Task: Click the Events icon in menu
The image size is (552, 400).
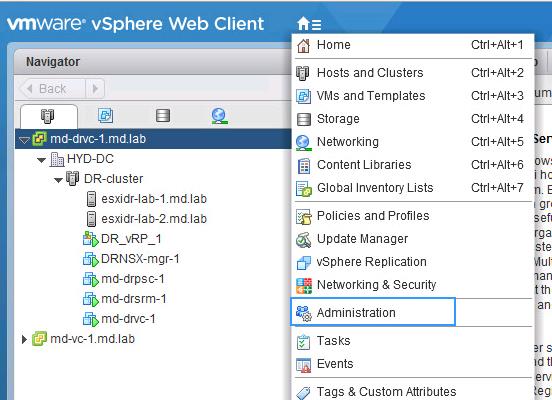Action: [x=303, y=365]
